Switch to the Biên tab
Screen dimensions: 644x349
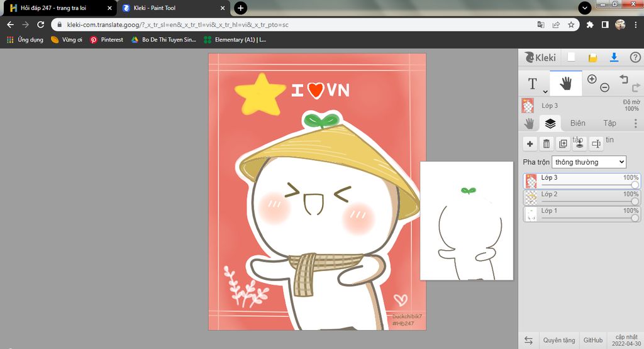[577, 123]
